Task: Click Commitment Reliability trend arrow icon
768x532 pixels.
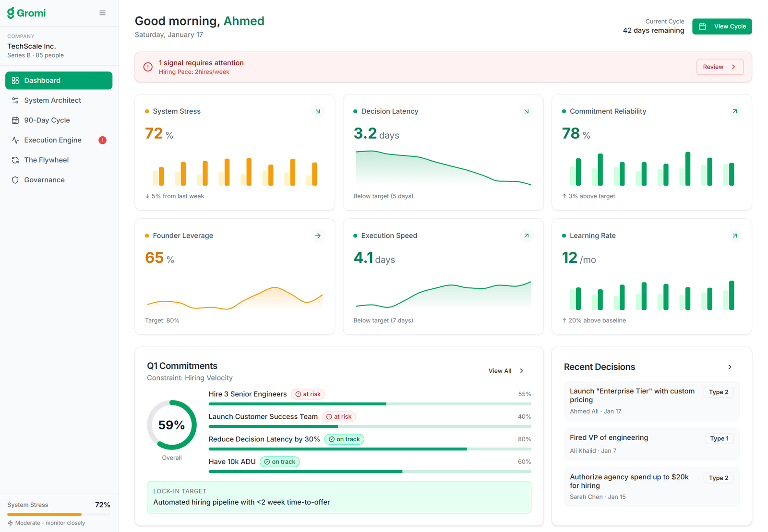Action: [734, 111]
